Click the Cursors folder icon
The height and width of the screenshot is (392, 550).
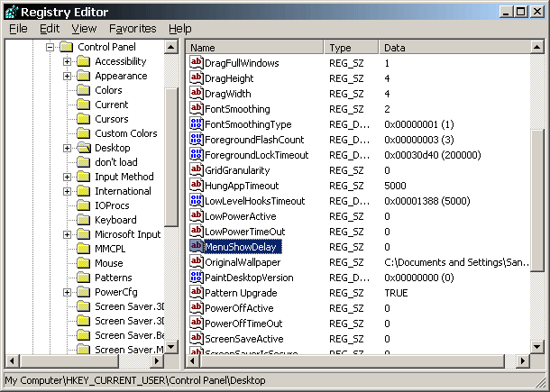[83, 119]
